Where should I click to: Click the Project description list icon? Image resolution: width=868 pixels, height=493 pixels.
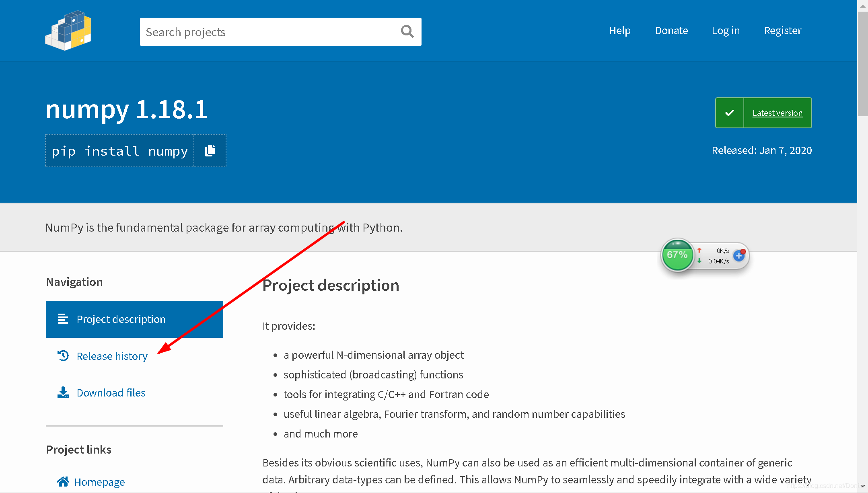tap(63, 319)
